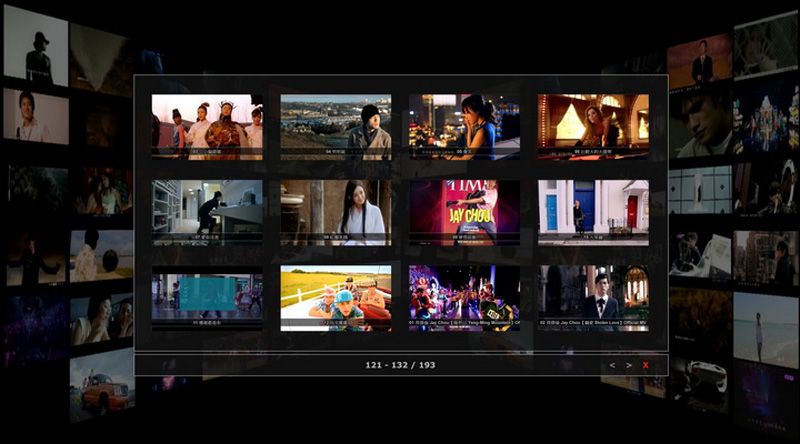The image size is (800, 444).
Task: Open background thumbnail of man in suit at top right
Action: pyautogui.click(x=700, y=62)
